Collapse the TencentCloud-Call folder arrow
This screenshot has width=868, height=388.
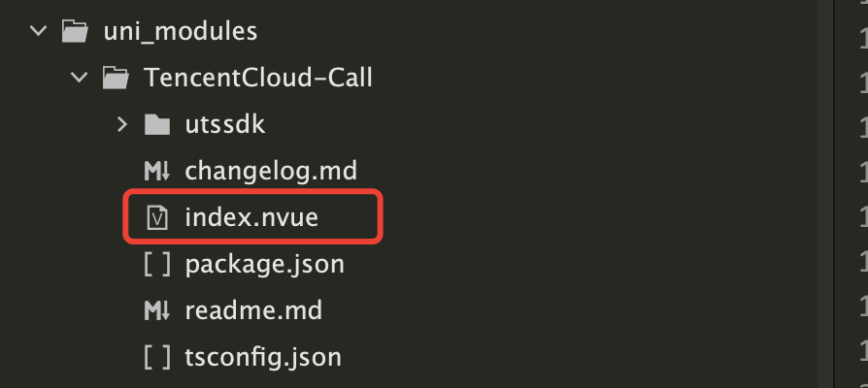coord(80,78)
